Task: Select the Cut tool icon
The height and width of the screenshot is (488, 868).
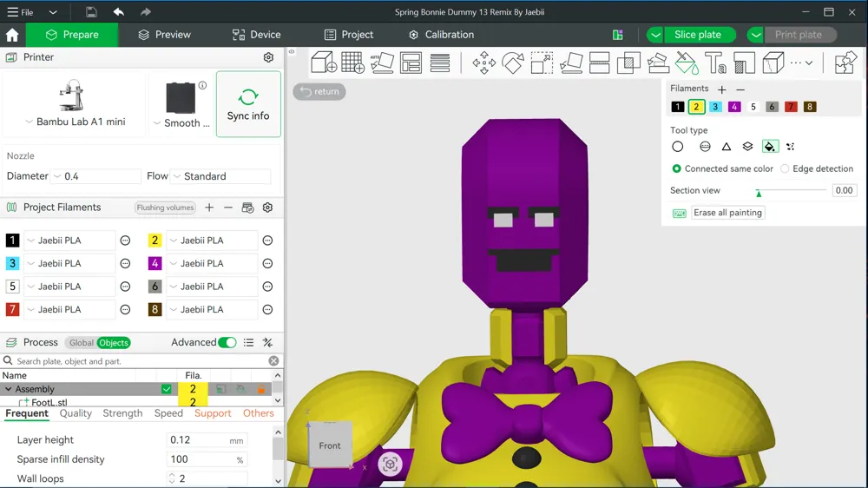Action: coord(600,63)
